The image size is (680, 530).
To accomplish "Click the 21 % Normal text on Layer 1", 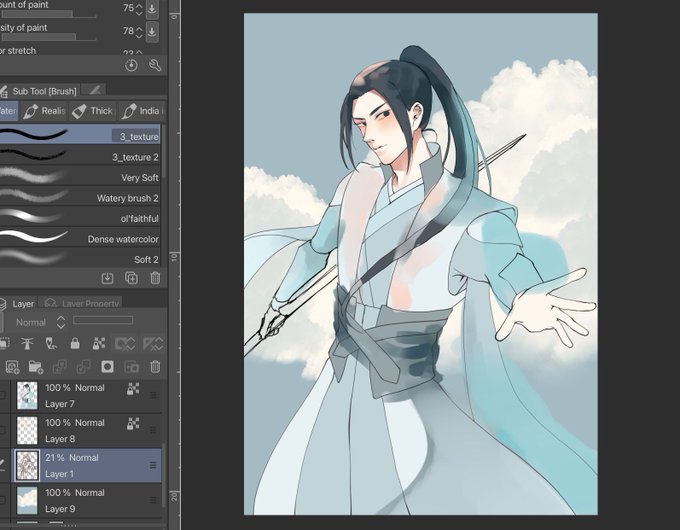I will (72, 458).
